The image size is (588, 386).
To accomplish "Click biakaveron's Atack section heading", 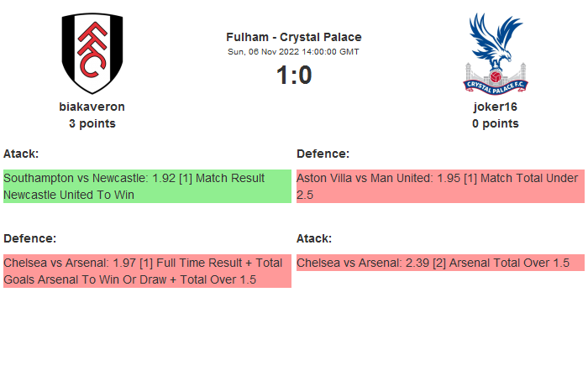I will tap(21, 154).
